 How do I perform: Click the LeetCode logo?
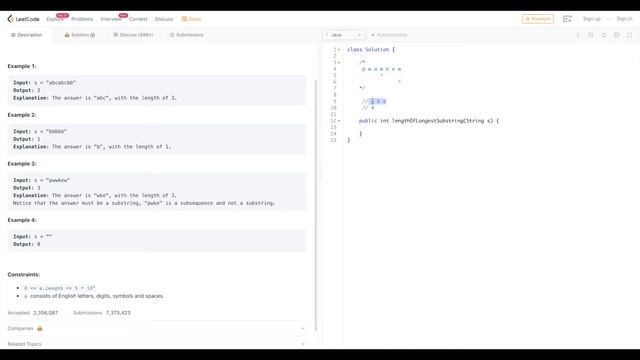[23, 19]
